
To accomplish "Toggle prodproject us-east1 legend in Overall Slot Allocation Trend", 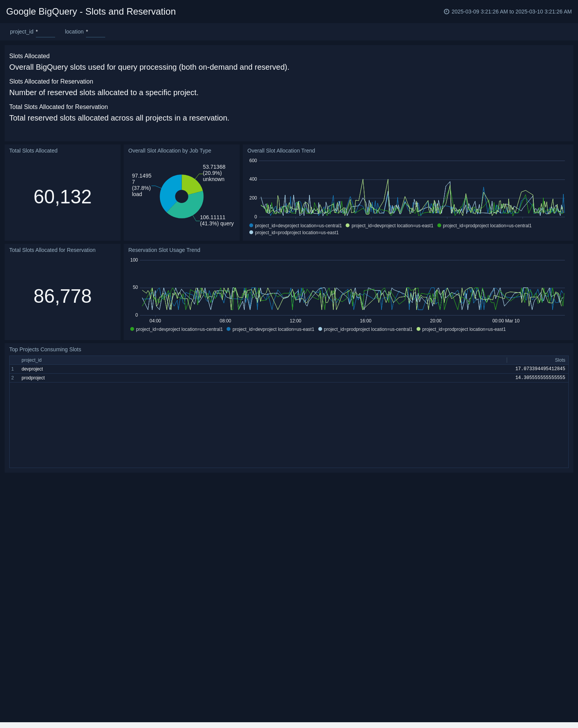I will pos(296,233).
